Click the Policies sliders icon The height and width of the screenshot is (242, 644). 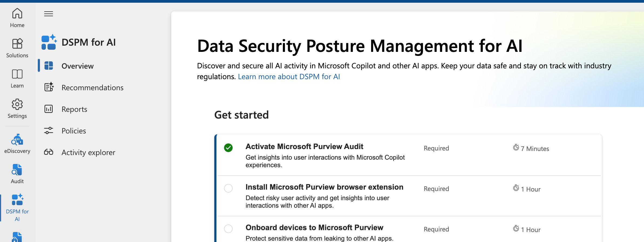click(49, 131)
